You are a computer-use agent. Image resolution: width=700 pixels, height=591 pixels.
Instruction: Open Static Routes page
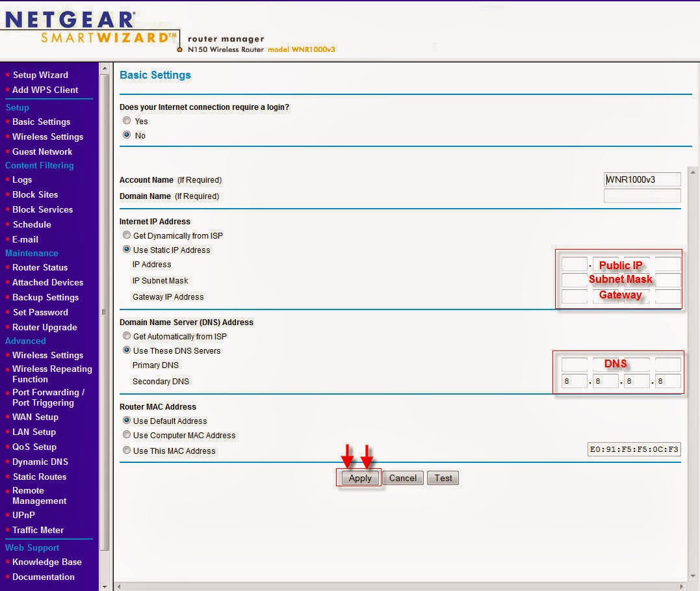(x=39, y=477)
